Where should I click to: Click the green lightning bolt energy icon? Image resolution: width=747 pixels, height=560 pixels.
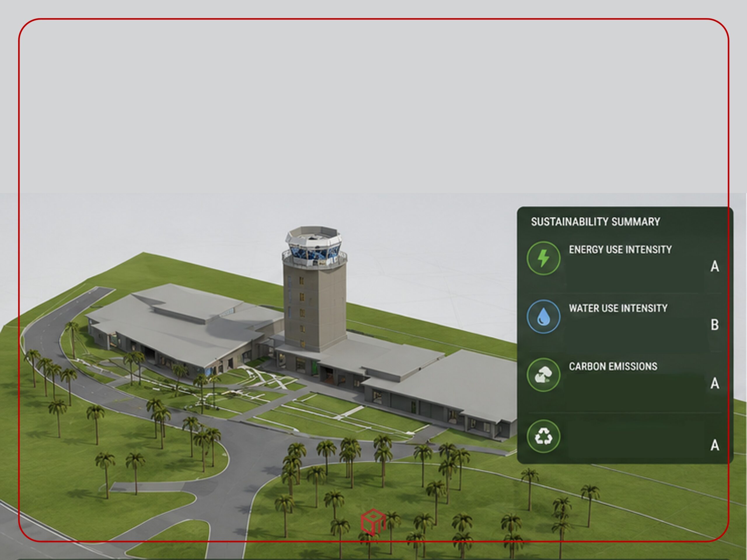543,258
